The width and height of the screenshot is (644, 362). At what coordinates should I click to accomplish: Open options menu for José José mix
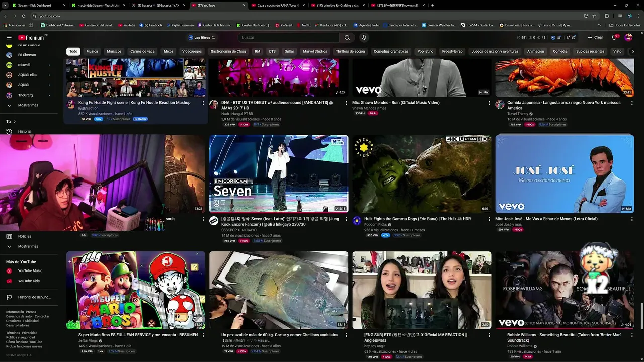632,219
